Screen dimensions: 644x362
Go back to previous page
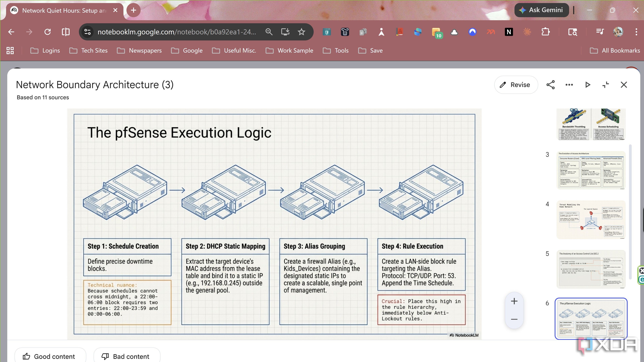point(11,32)
